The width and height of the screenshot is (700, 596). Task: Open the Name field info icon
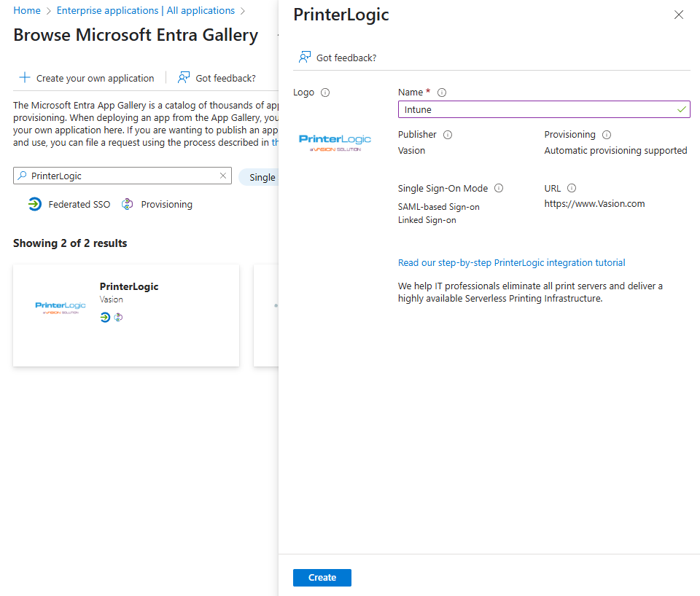point(442,93)
